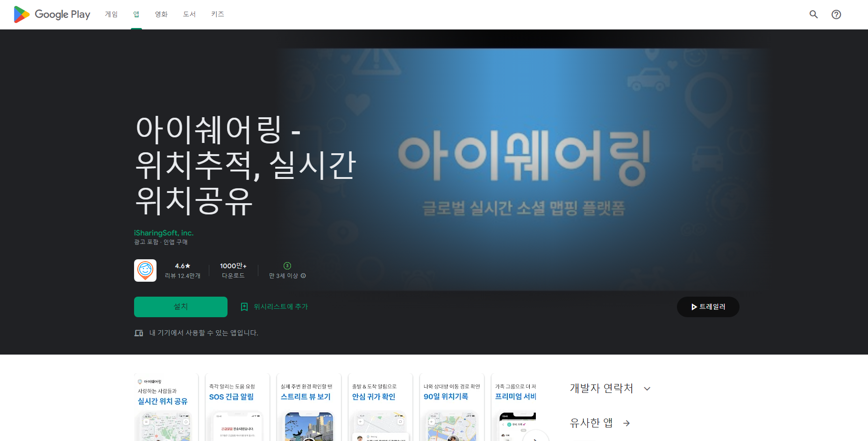Open the content rating info icon
The image size is (868, 441).
tap(303, 276)
